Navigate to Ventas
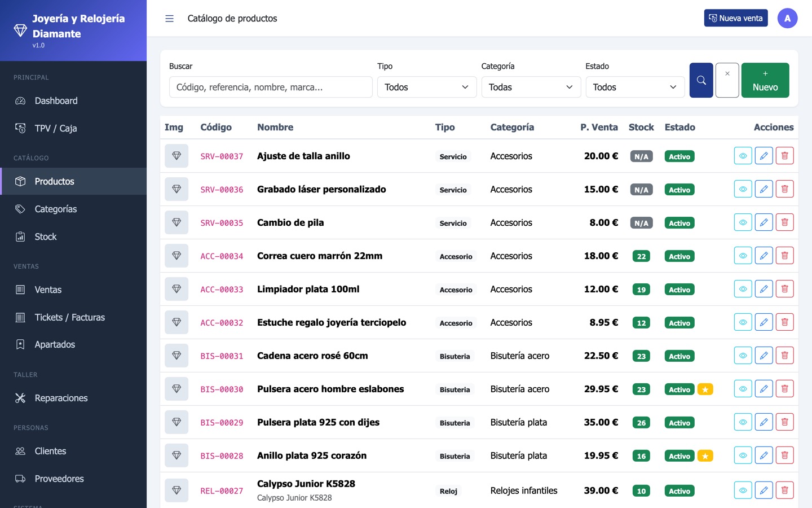Image resolution: width=812 pixels, height=508 pixels. [73, 290]
